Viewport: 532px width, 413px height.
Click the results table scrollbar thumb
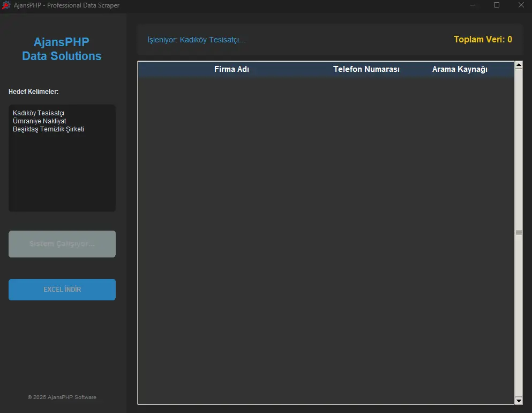(518, 233)
